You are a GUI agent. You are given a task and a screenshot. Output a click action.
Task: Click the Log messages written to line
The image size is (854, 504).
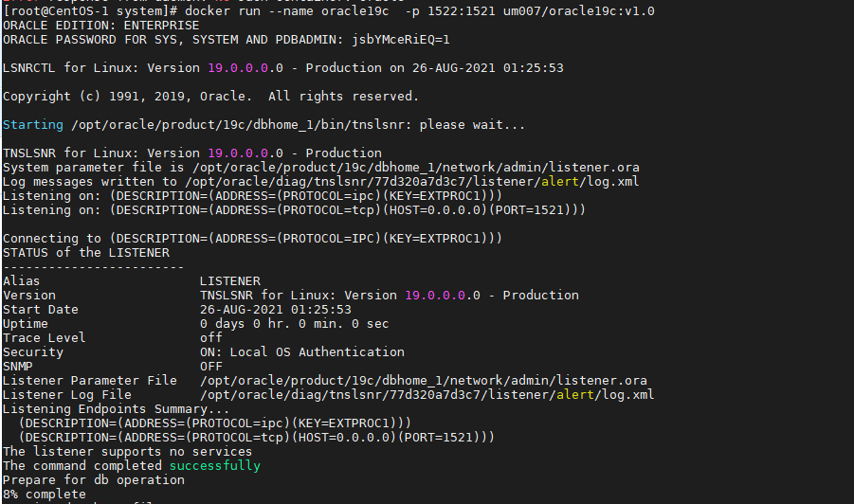(328, 182)
